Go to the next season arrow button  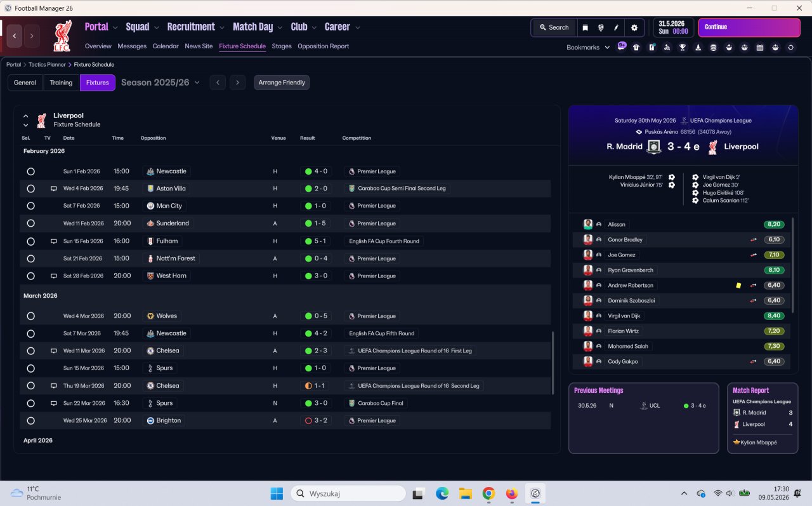click(237, 83)
